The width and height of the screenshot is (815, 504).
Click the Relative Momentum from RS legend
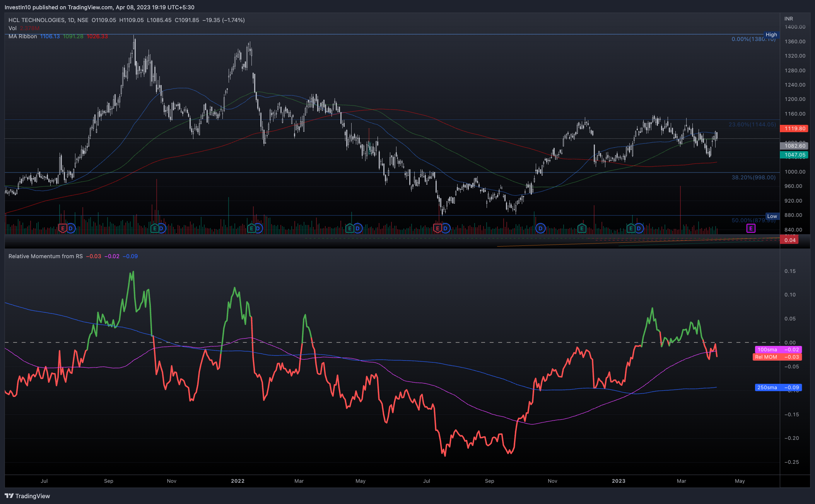point(46,256)
